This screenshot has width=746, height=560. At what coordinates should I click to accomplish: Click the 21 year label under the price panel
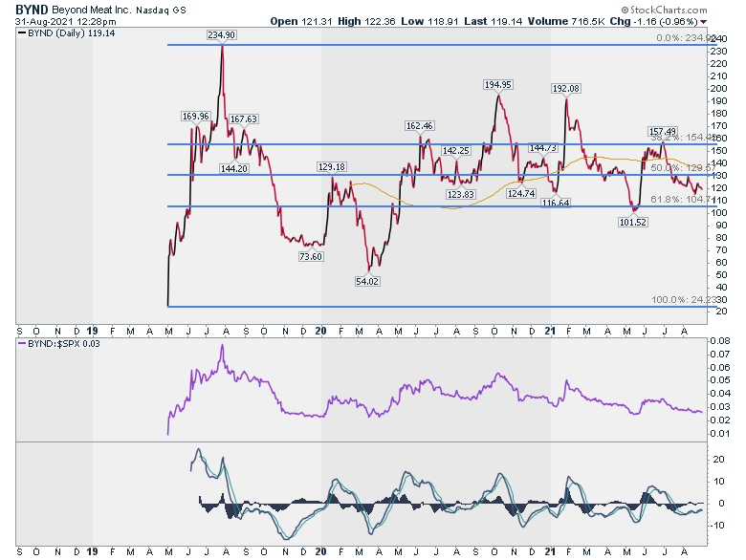click(x=551, y=332)
